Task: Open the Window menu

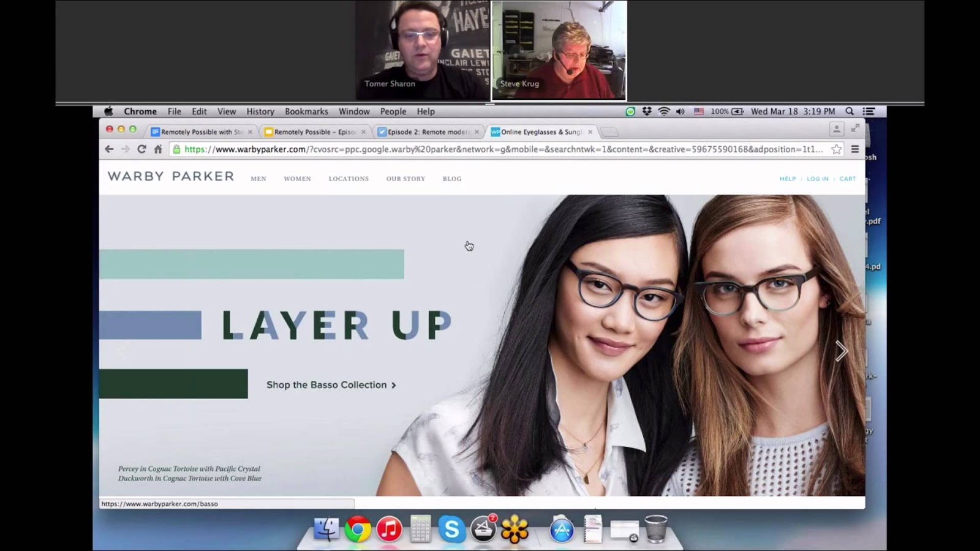Action: point(354,111)
